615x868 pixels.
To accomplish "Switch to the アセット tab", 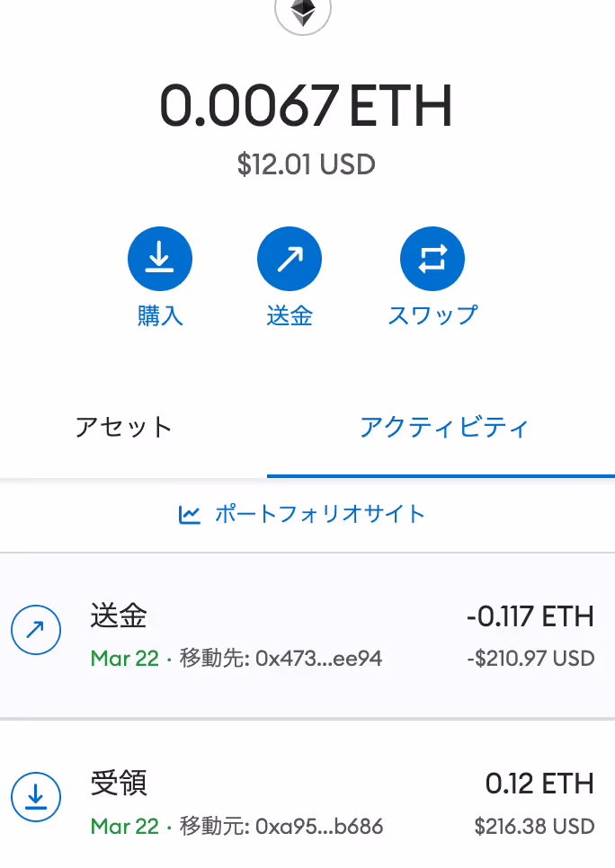I will (123, 427).
